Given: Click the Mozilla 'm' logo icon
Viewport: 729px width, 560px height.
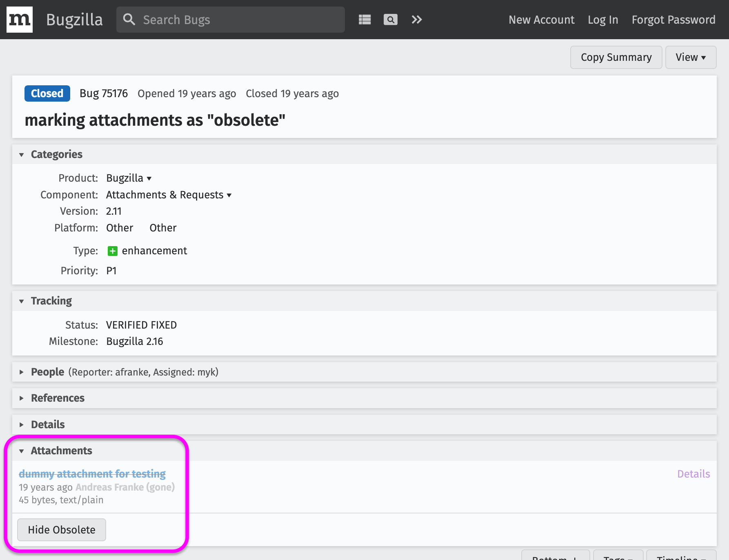Looking at the screenshot, I should point(20,20).
